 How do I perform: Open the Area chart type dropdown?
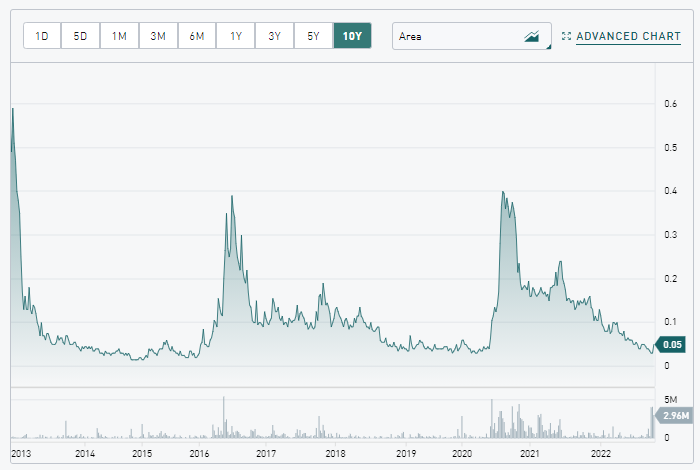(x=471, y=36)
